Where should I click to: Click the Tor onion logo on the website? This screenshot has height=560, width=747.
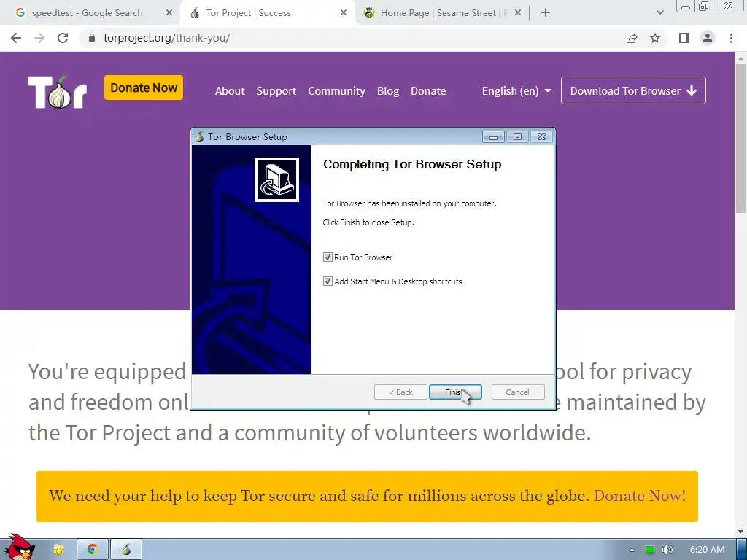pos(57,92)
